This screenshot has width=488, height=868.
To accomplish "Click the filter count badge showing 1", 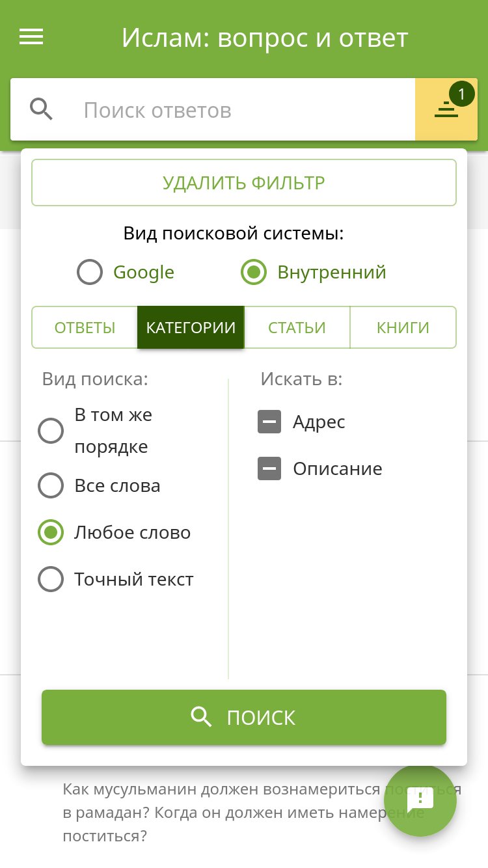I will tap(462, 94).
